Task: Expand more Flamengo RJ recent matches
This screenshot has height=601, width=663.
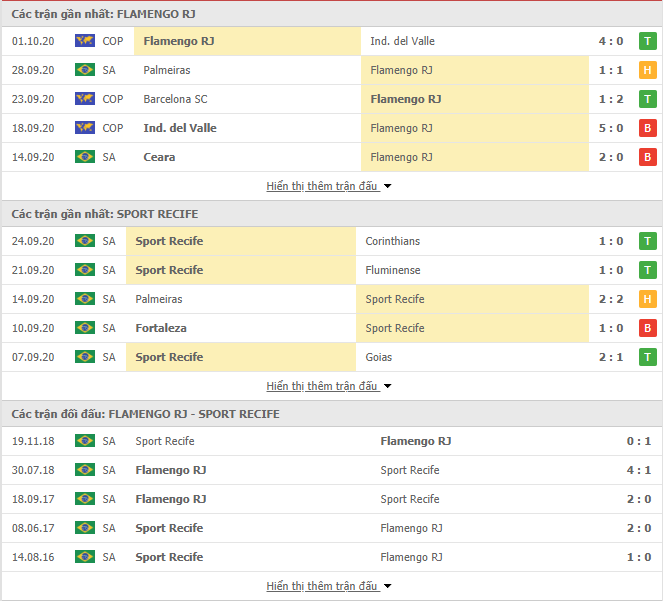Action: click(x=329, y=186)
